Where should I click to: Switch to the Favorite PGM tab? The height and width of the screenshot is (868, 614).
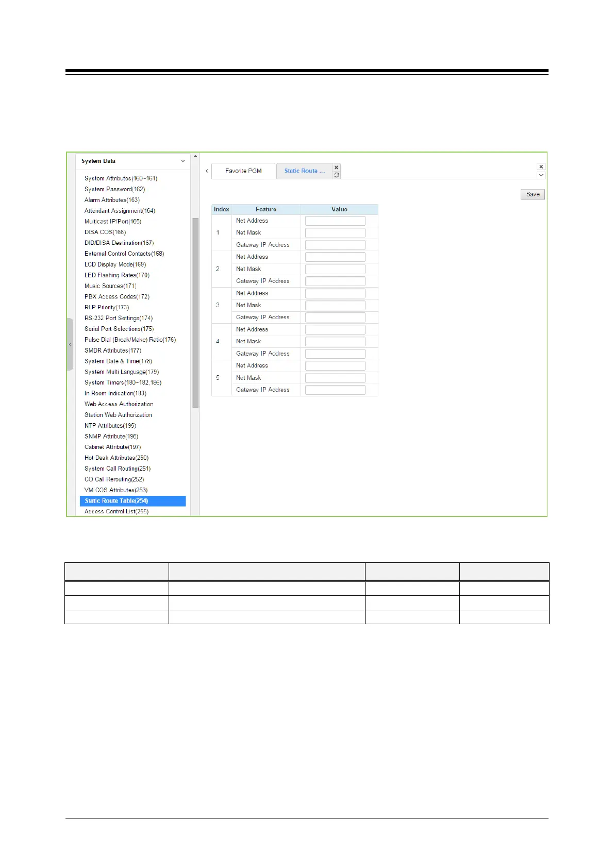pos(243,171)
